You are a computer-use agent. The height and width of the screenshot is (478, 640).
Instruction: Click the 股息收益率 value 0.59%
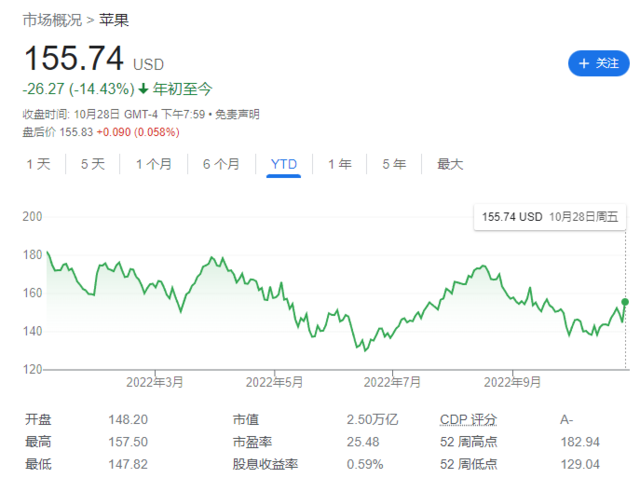[x=365, y=464]
